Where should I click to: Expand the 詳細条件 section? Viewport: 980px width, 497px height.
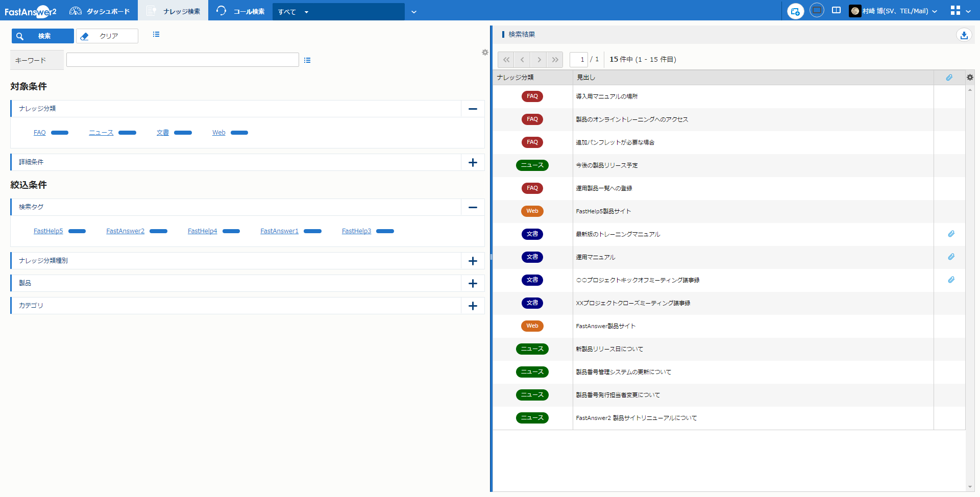pos(473,162)
